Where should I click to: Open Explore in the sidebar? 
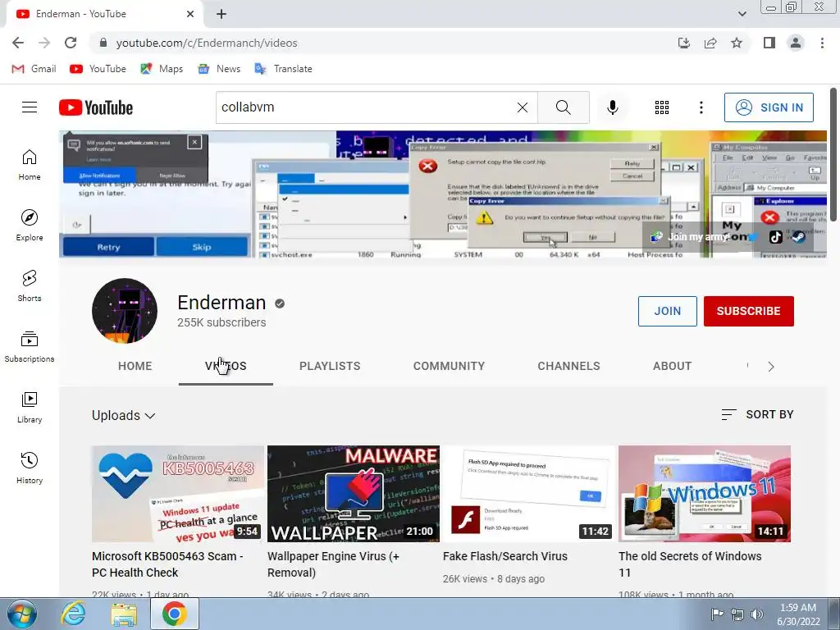30,226
